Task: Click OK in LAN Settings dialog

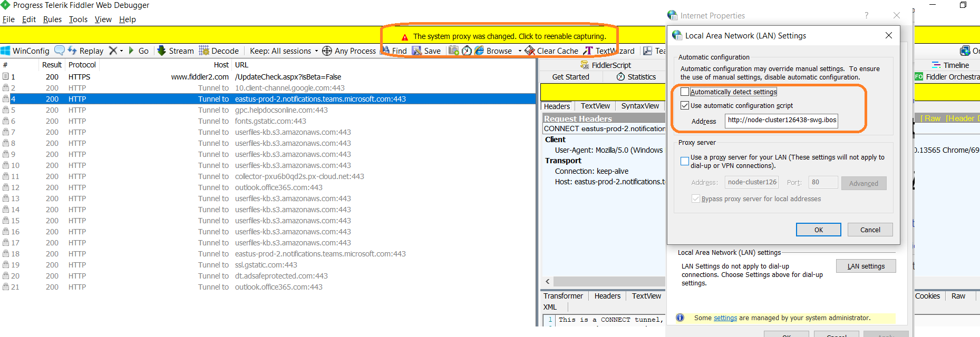Action: [x=818, y=230]
